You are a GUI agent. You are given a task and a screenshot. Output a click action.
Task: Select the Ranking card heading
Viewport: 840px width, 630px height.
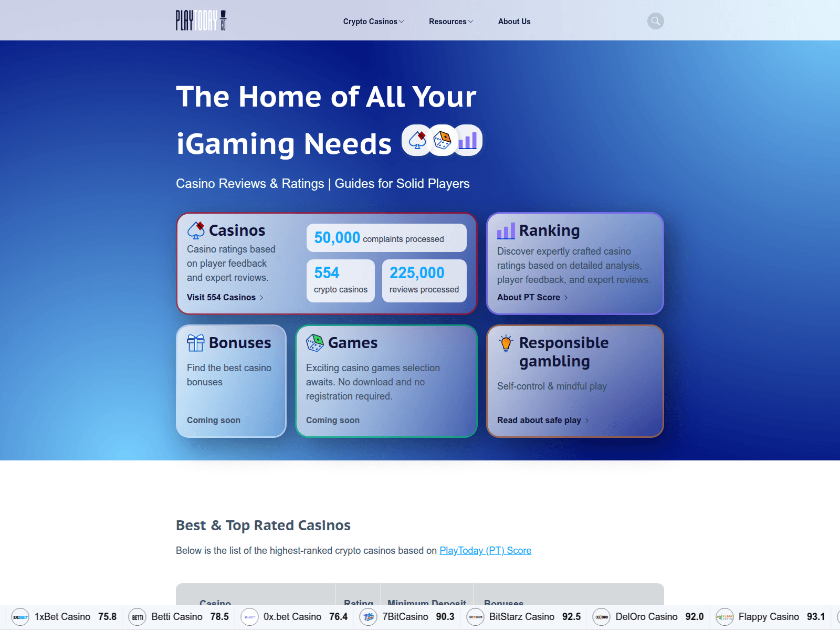point(549,230)
